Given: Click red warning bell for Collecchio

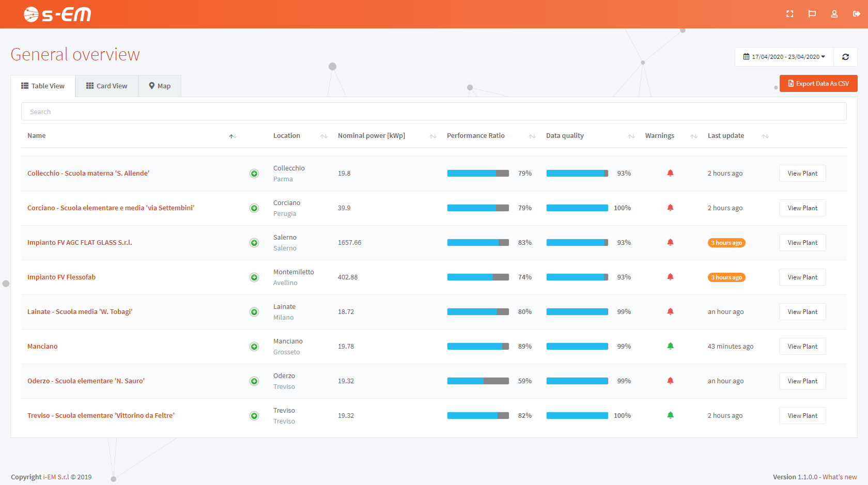Looking at the screenshot, I should click(x=670, y=173).
